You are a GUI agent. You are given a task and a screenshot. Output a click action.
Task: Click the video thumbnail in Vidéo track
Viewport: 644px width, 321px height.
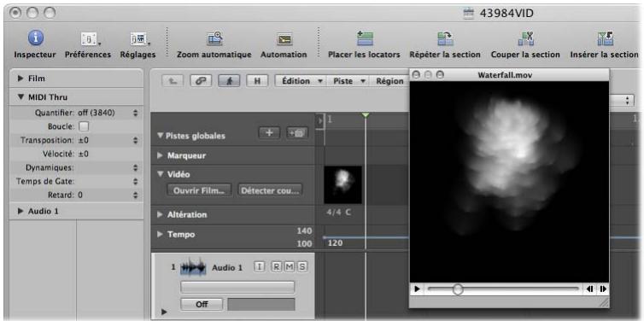(x=343, y=184)
